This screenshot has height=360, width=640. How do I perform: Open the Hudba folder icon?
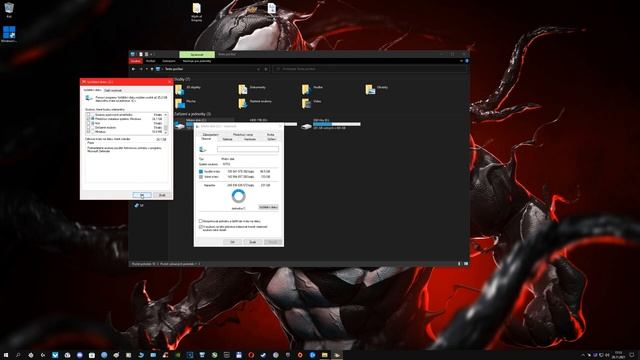point(306,89)
